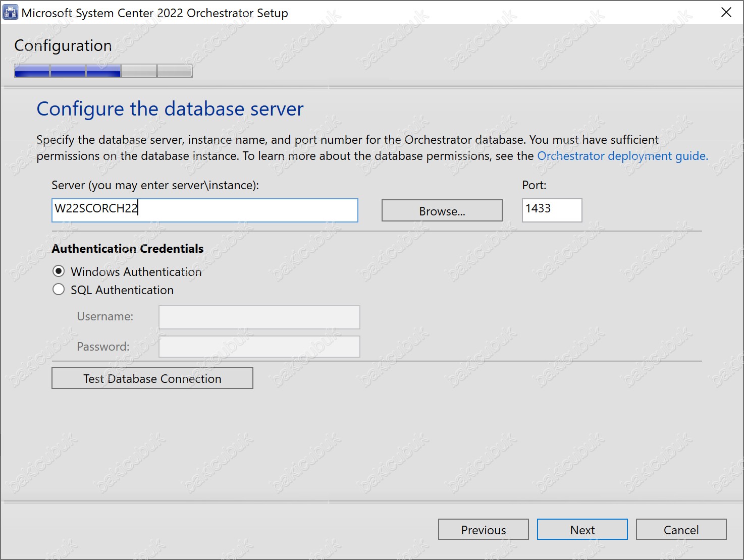744x560 pixels.
Task: Click the Server name input field
Action: pyautogui.click(x=205, y=210)
